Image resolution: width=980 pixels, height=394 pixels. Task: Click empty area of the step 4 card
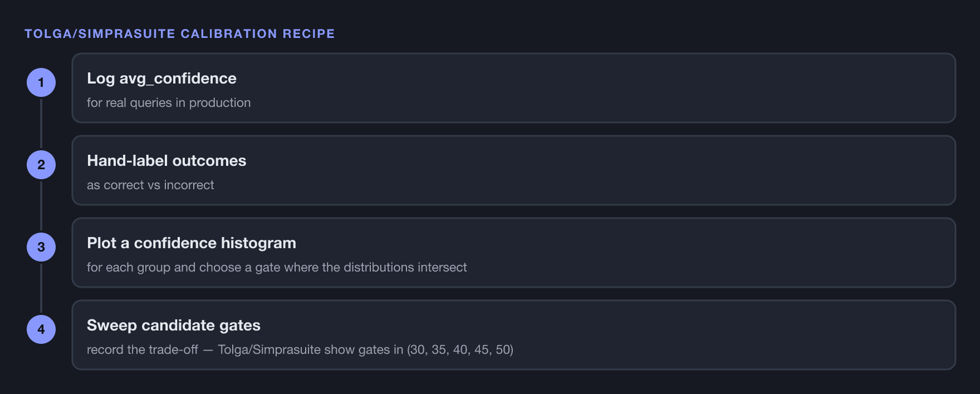click(x=735, y=335)
